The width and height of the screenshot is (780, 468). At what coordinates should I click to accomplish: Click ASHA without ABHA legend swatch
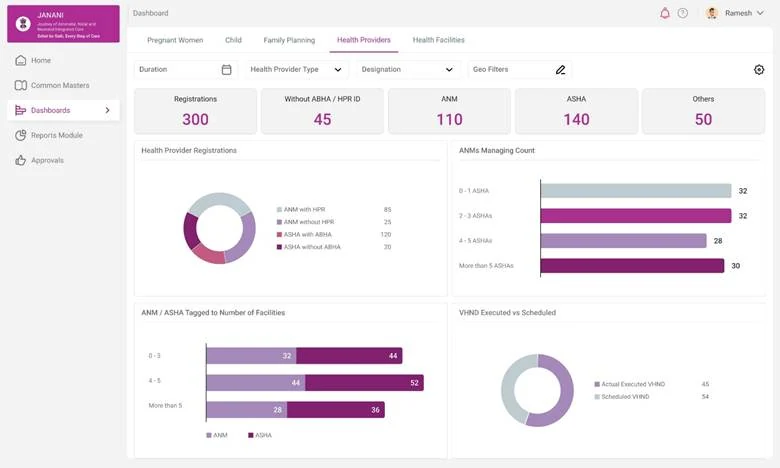coord(279,247)
